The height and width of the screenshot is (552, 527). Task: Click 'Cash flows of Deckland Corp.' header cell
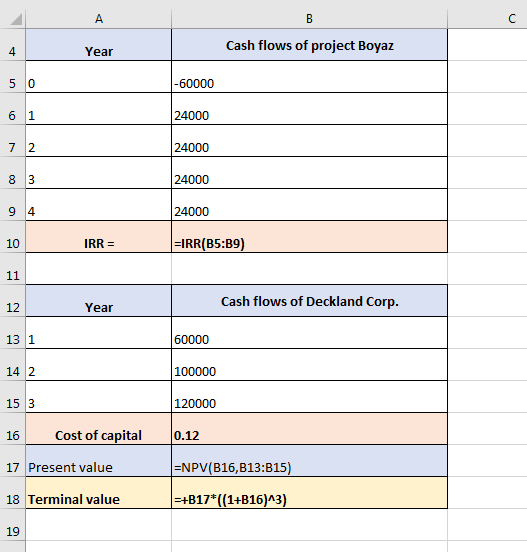click(309, 301)
